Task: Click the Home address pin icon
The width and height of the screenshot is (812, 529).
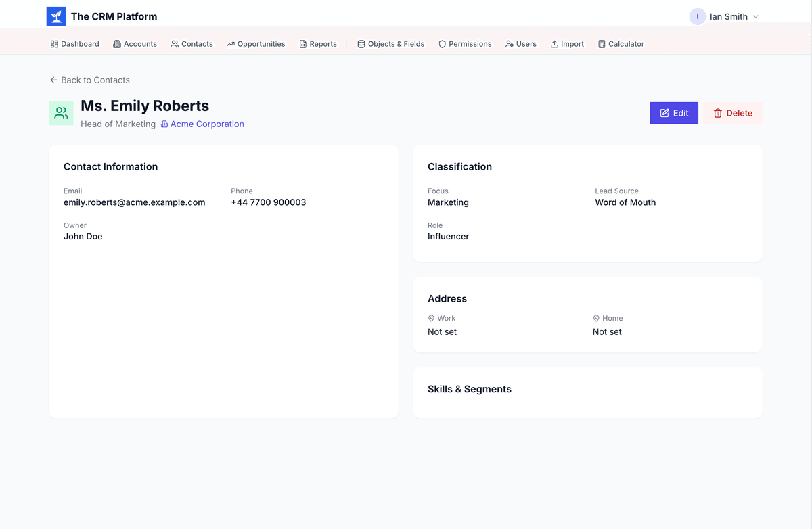Action: pos(596,318)
